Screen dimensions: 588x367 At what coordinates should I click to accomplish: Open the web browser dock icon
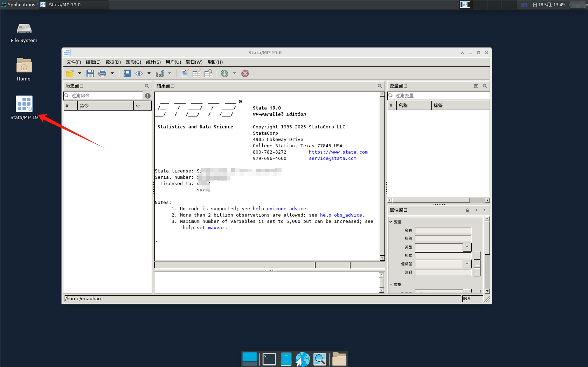(x=303, y=359)
